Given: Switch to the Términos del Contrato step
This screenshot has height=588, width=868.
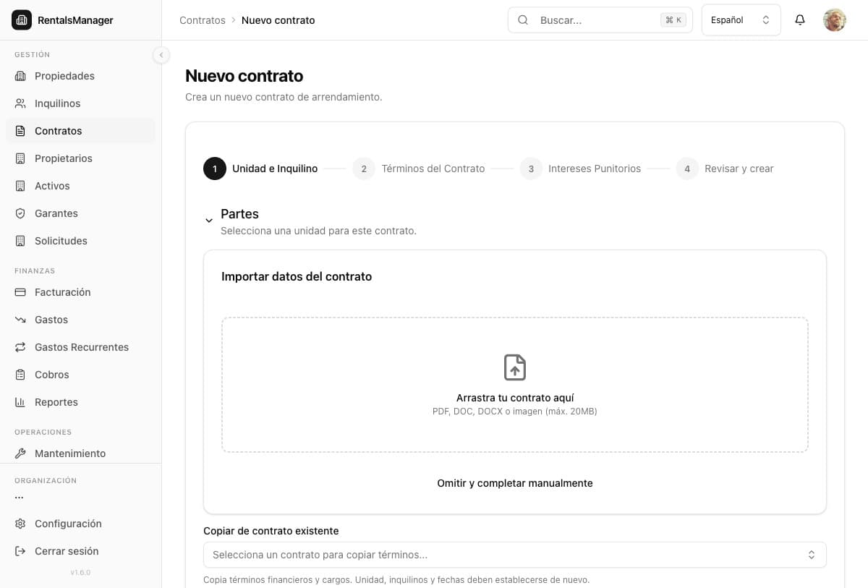Looking at the screenshot, I should coord(433,169).
